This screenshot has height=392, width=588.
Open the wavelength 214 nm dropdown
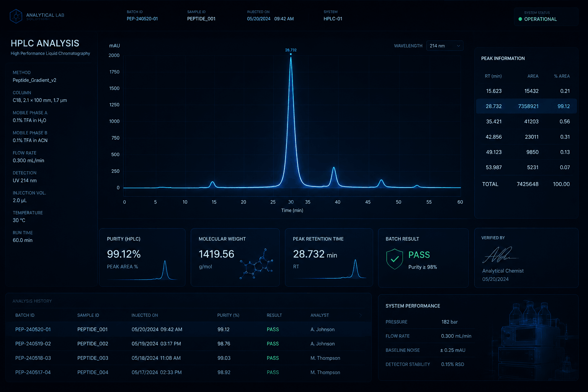click(x=445, y=46)
